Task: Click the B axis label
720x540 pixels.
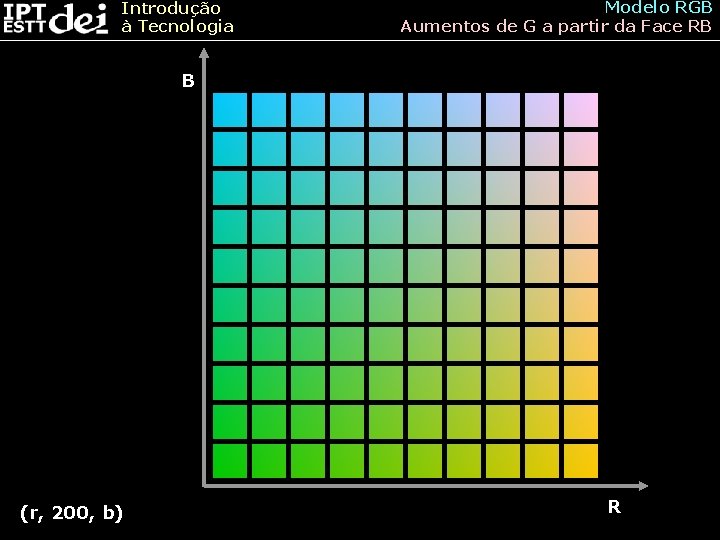Action: 188,81
